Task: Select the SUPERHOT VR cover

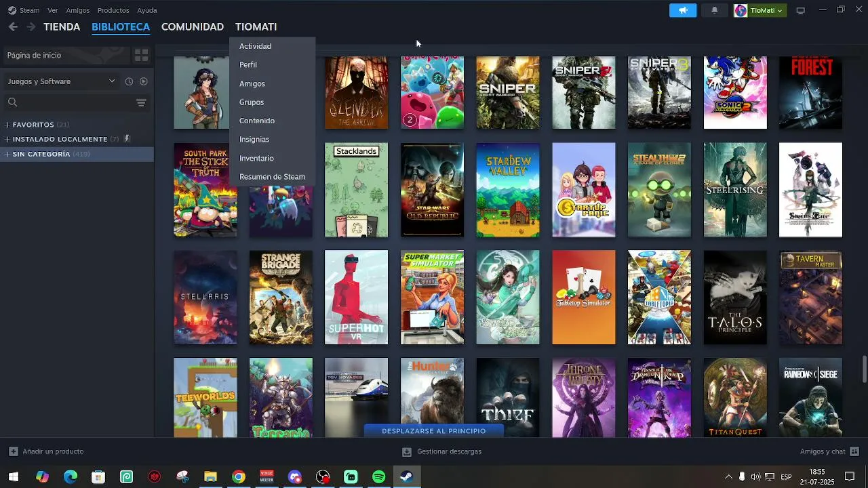Action: click(357, 298)
